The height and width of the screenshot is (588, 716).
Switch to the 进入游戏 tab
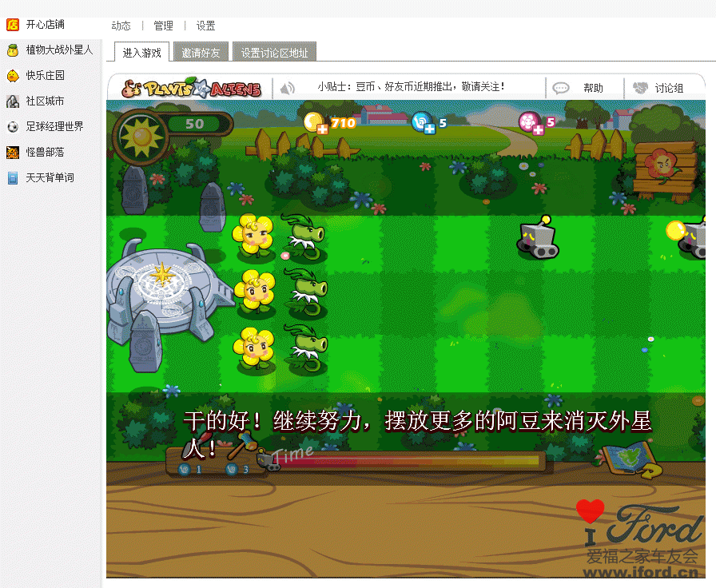141,53
